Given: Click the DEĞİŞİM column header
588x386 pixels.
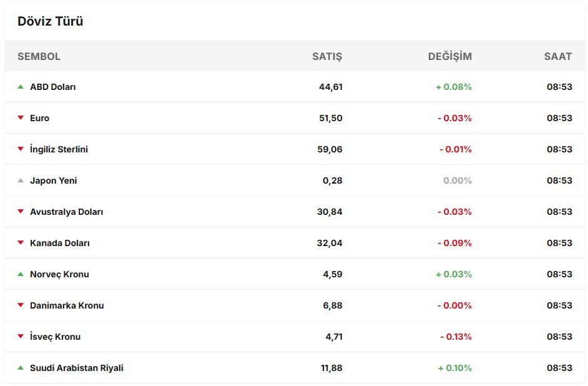Looking at the screenshot, I should click(x=449, y=56).
